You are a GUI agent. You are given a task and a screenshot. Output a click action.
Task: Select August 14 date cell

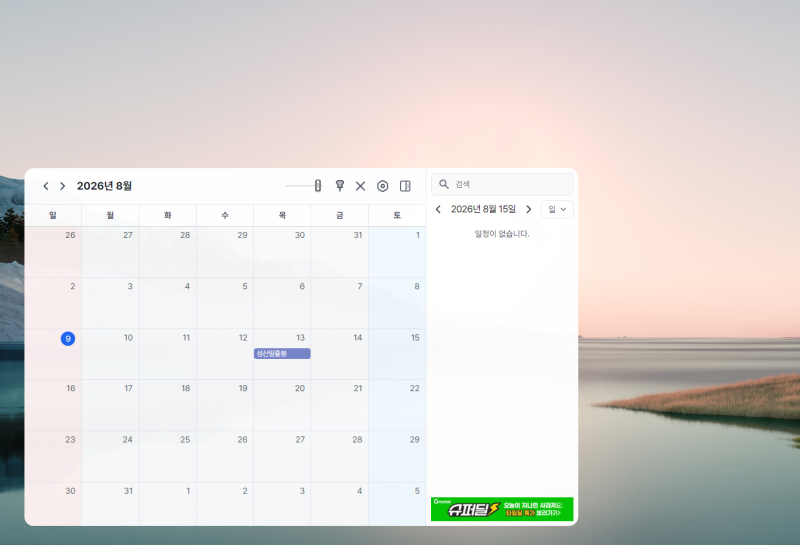pyautogui.click(x=340, y=354)
